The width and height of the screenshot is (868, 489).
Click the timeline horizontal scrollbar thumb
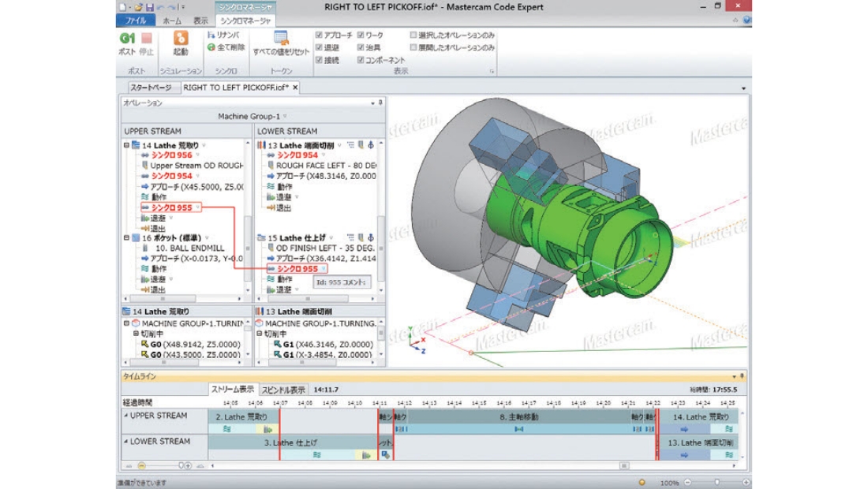click(x=624, y=466)
